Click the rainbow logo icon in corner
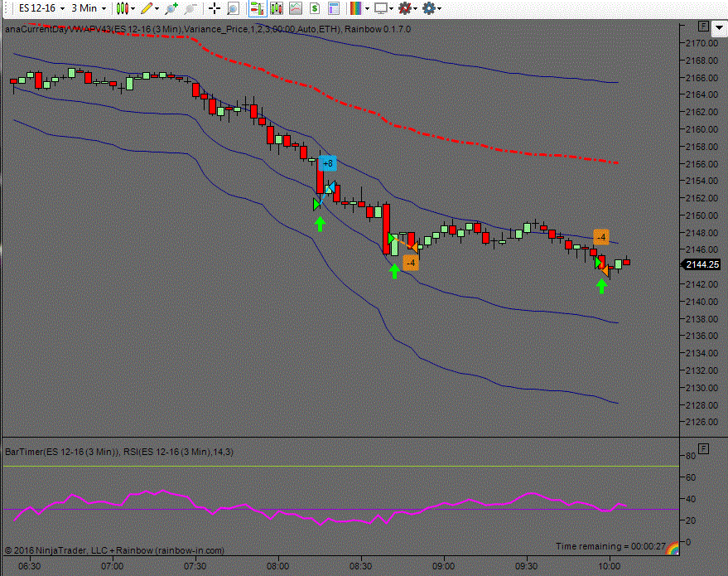This screenshot has height=576, width=728. coord(673,549)
